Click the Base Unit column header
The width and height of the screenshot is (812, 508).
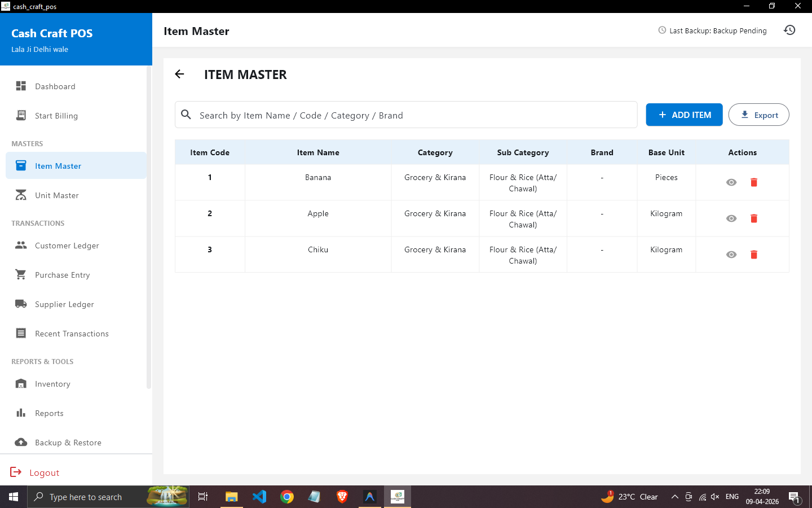(666, 152)
